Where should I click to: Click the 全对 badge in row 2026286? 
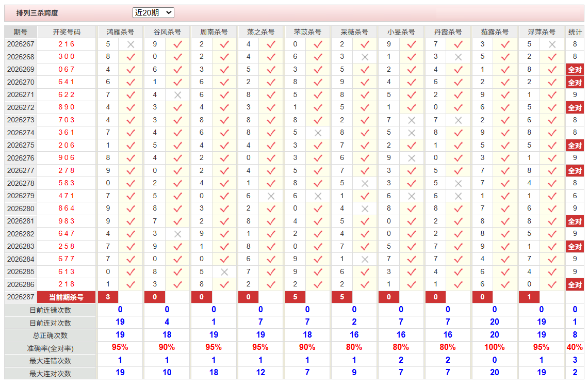point(575,285)
